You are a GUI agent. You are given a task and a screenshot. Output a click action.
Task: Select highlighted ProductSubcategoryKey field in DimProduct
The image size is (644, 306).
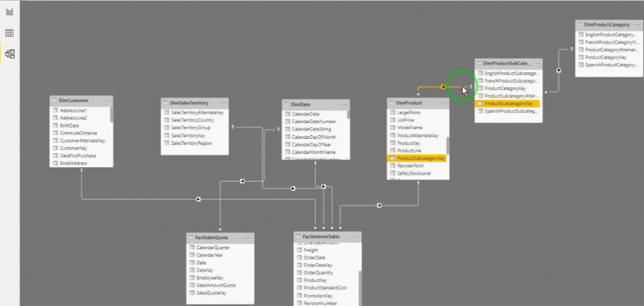pos(421,158)
